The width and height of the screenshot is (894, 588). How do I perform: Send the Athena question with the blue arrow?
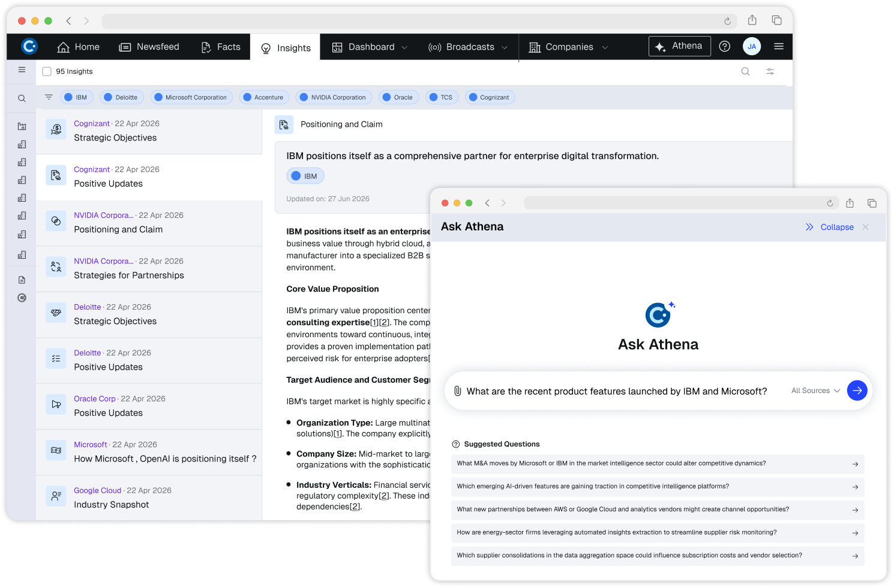pyautogui.click(x=857, y=391)
